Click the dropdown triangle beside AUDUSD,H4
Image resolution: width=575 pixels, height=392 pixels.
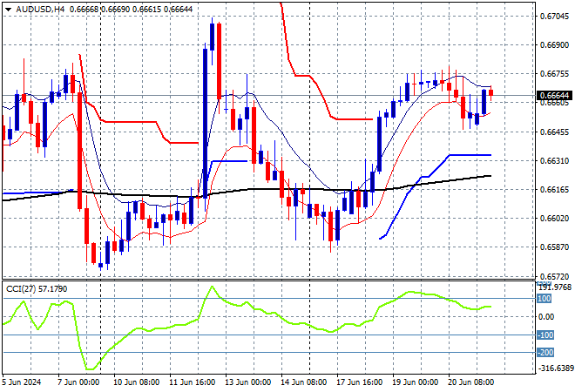pos(8,8)
